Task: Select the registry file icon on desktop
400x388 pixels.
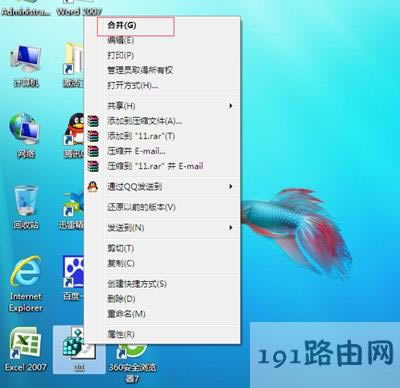Action: [79, 349]
